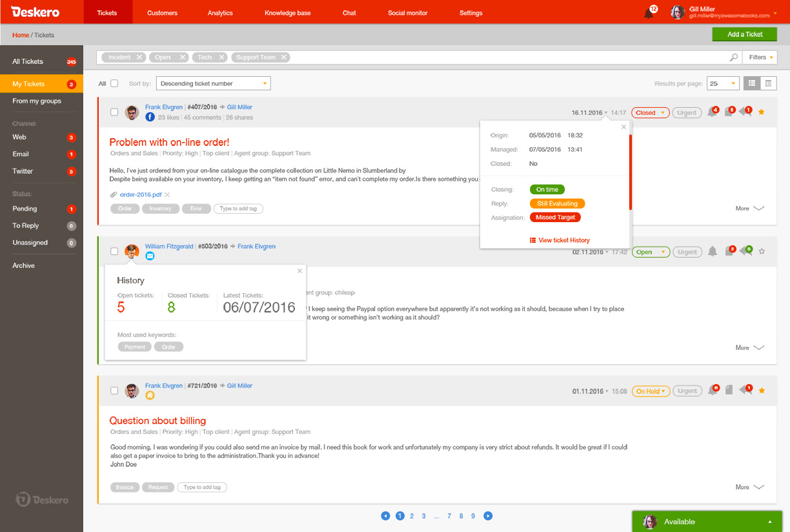Remove the Support Team filter tag

point(285,57)
